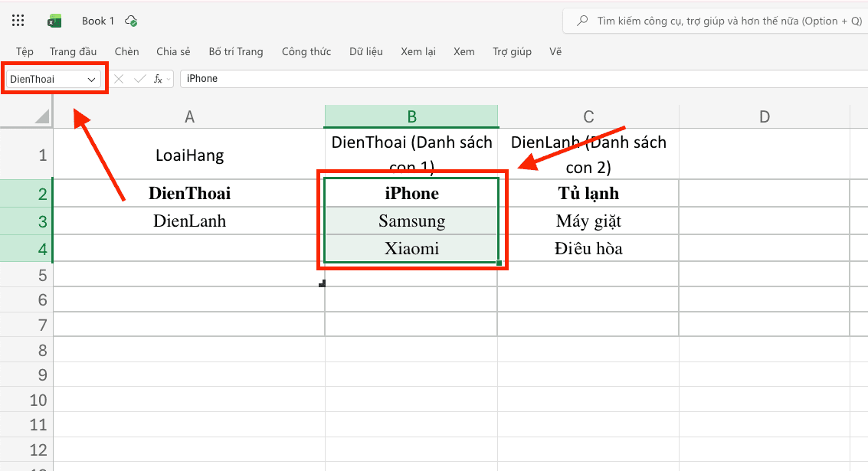Click the select all corner triangle
Image resolution: width=868 pixels, height=471 pixels.
(x=42, y=116)
